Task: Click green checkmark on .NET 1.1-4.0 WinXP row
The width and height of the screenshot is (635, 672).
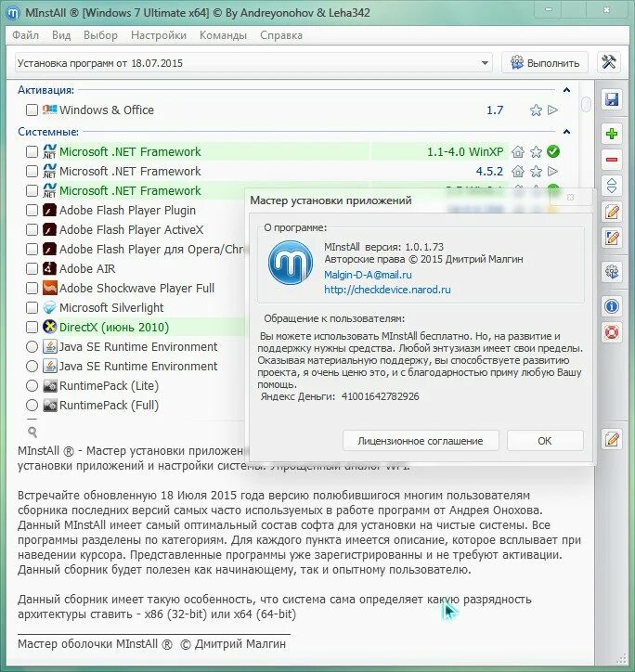Action: point(553,151)
